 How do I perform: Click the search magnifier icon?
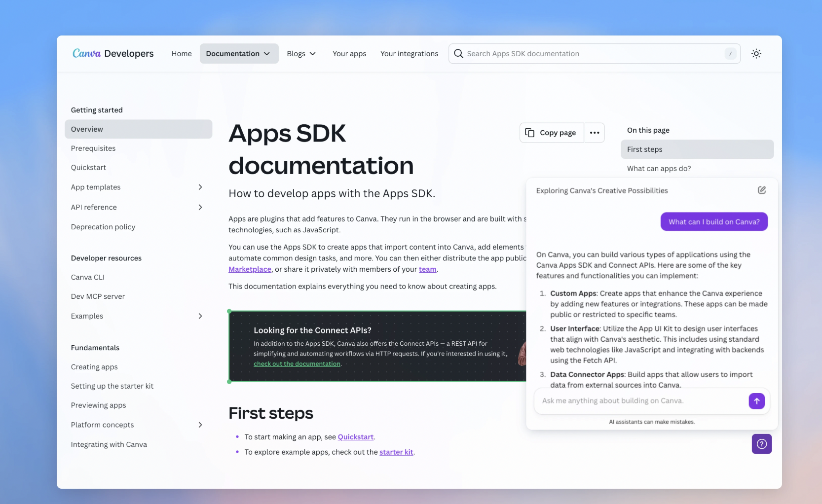tap(458, 54)
